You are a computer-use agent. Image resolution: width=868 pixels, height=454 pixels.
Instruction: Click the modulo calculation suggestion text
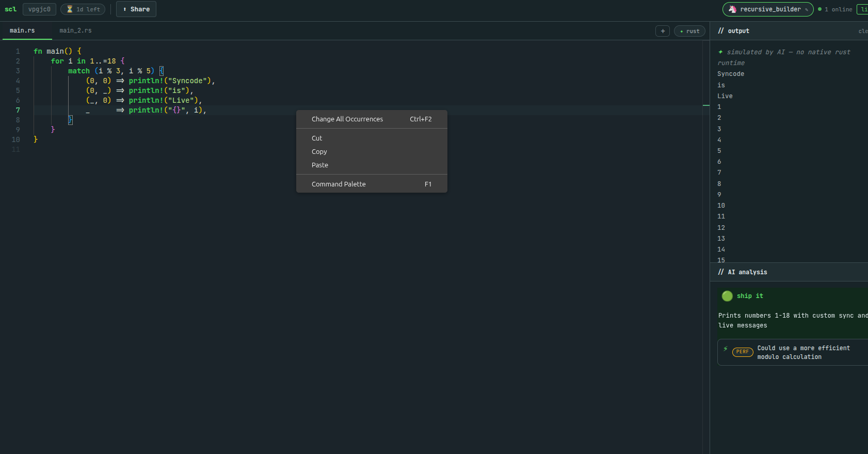(x=803, y=352)
